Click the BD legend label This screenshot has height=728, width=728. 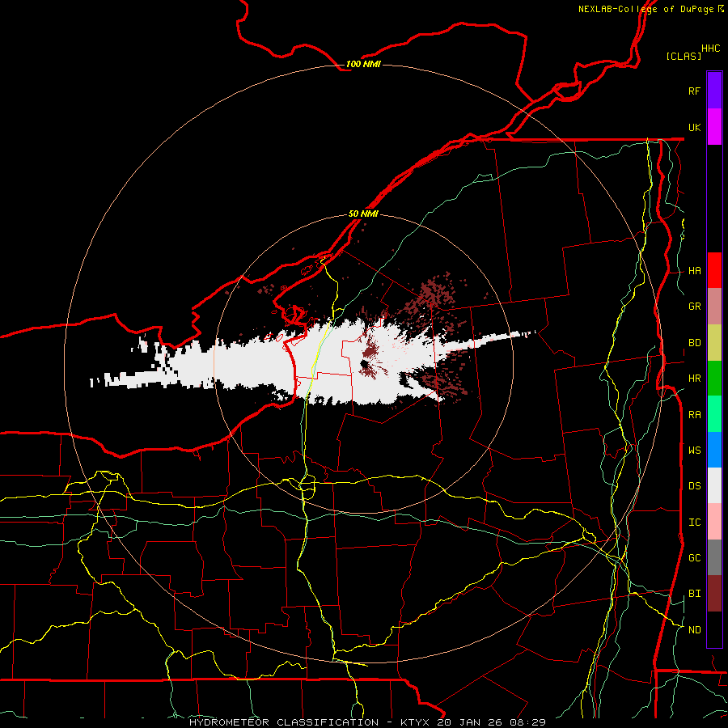click(694, 343)
